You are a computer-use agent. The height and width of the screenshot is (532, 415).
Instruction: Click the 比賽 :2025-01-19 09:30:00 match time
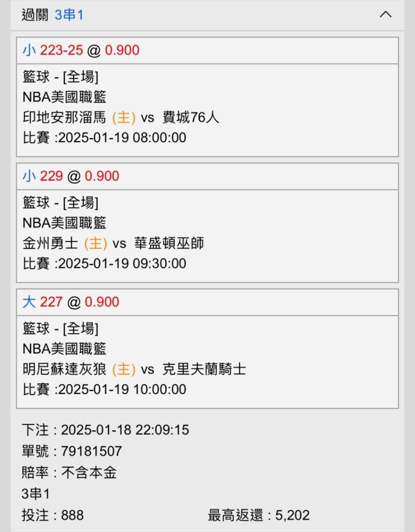pos(104,264)
